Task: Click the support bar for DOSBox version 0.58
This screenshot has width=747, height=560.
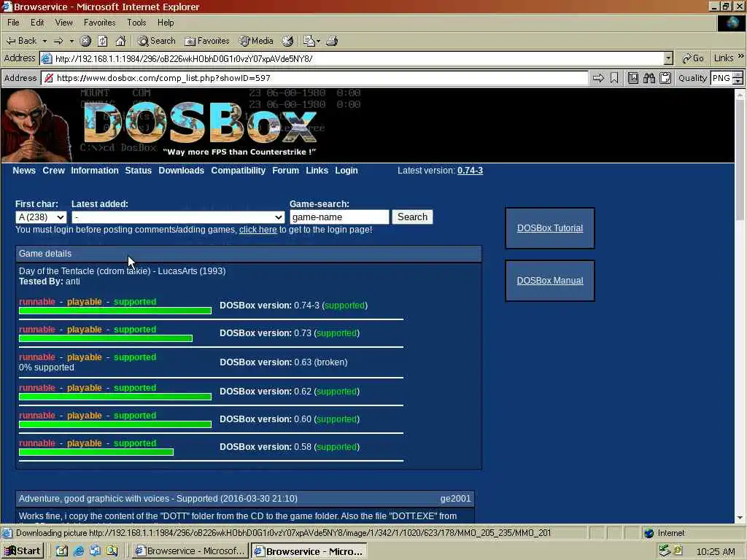Action: tap(96, 452)
